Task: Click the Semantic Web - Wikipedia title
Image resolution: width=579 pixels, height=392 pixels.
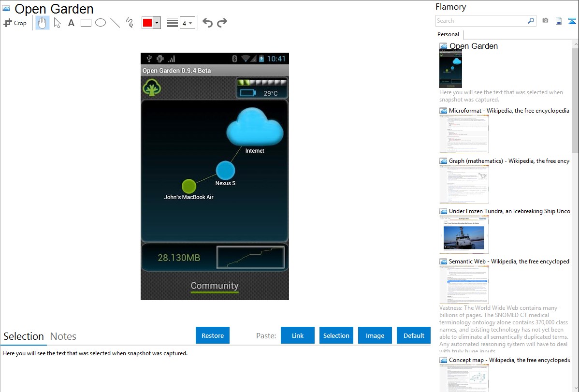Action: click(x=509, y=261)
